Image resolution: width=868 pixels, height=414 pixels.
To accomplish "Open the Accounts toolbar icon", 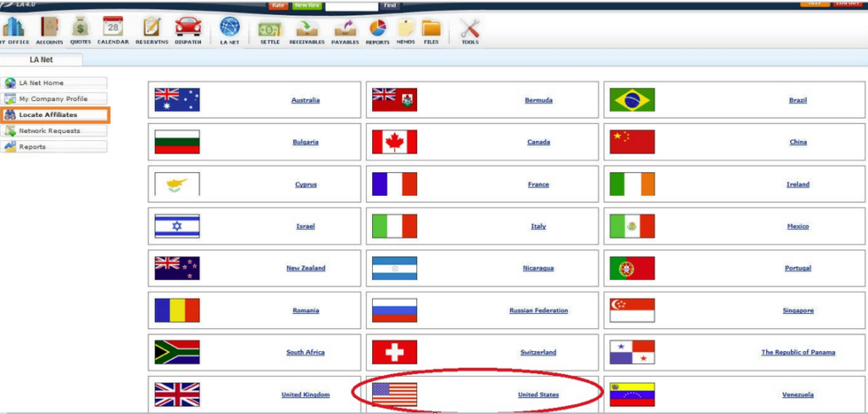I will (x=49, y=28).
